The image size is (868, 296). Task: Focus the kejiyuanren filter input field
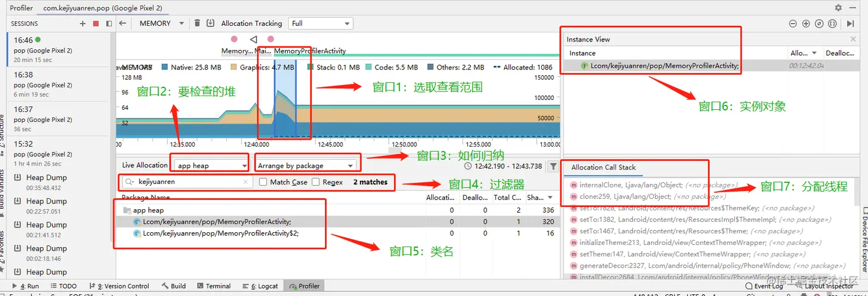tap(187, 182)
